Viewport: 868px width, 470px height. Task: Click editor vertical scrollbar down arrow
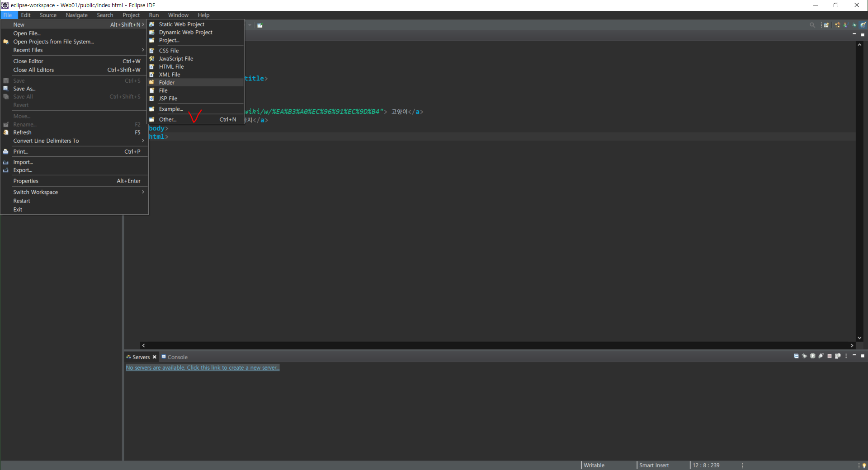click(x=859, y=338)
